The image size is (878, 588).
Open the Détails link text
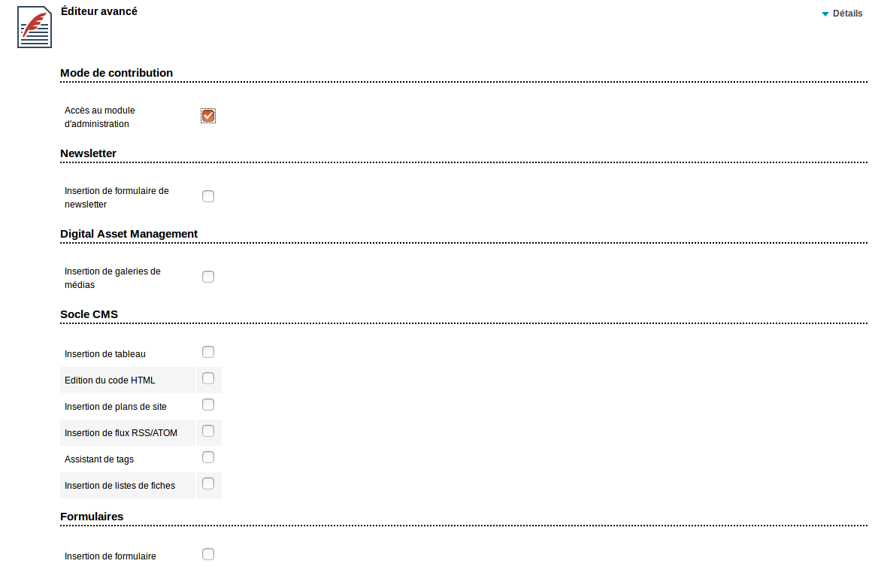[847, 14]
